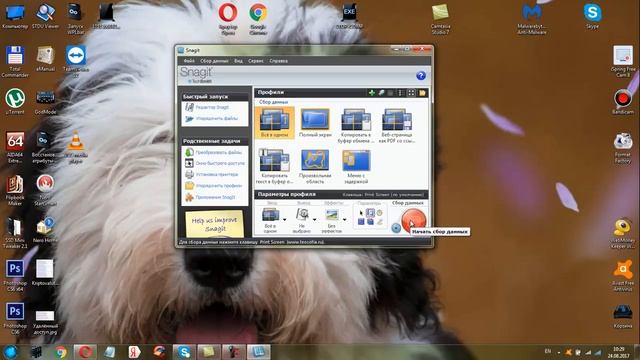Click the EN language indicator in tray
This screenshot has width=640, height=360.
coord(548,351)
